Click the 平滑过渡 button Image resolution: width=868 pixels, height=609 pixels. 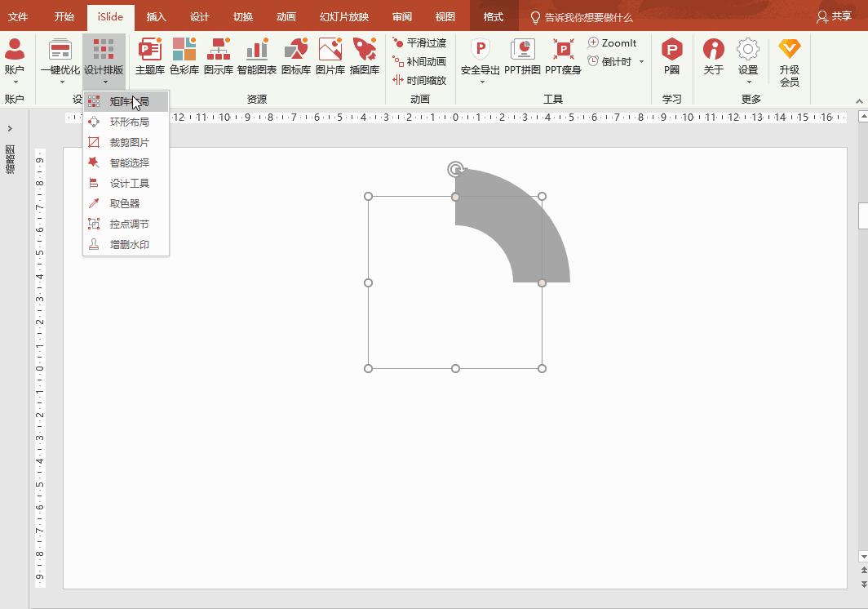tap(419, 42)
